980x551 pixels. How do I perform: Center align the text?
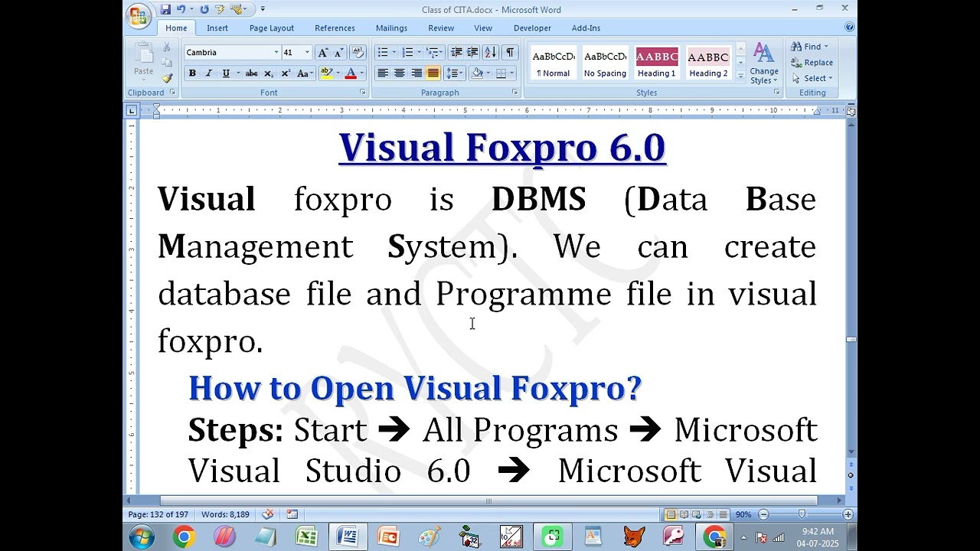pos(400,73)
